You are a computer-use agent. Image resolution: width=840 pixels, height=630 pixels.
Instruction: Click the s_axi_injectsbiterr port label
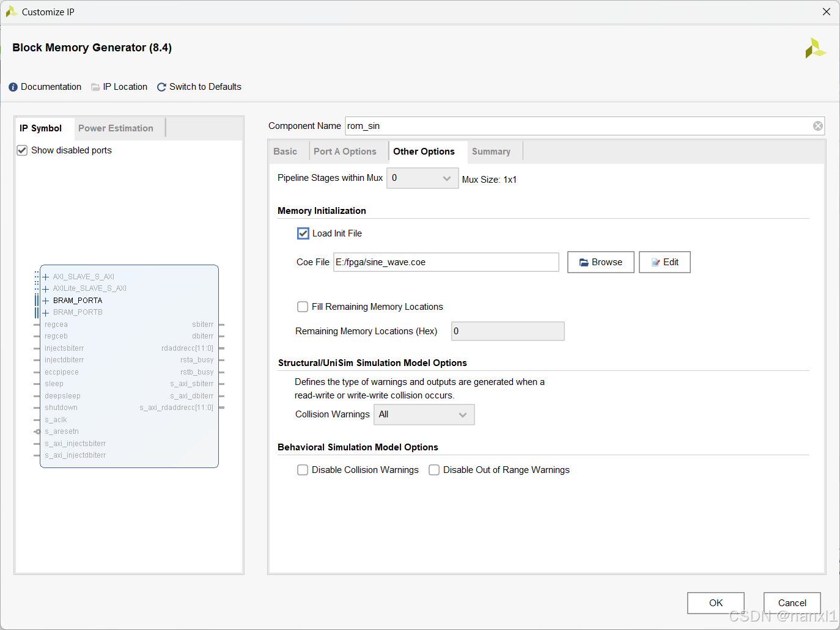[x=75, y=444]
